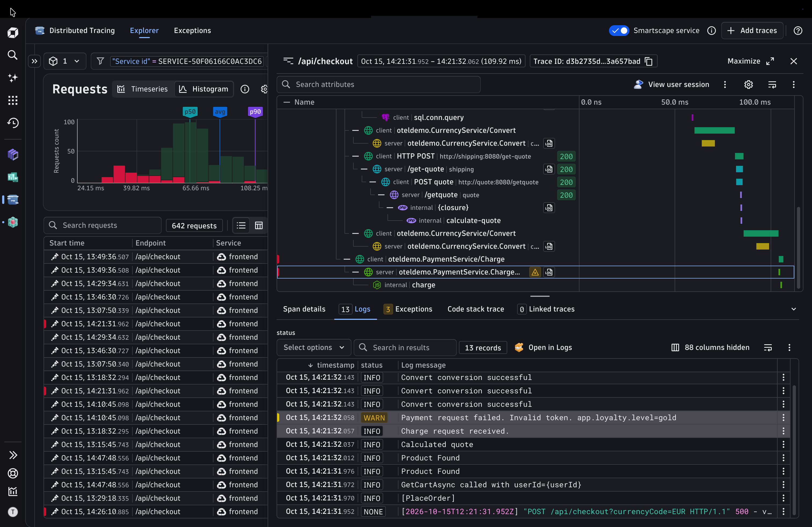Click the 88 columns hidden button
The width and height of the screenshot is (812, 527).
click(x=710, y=348)
